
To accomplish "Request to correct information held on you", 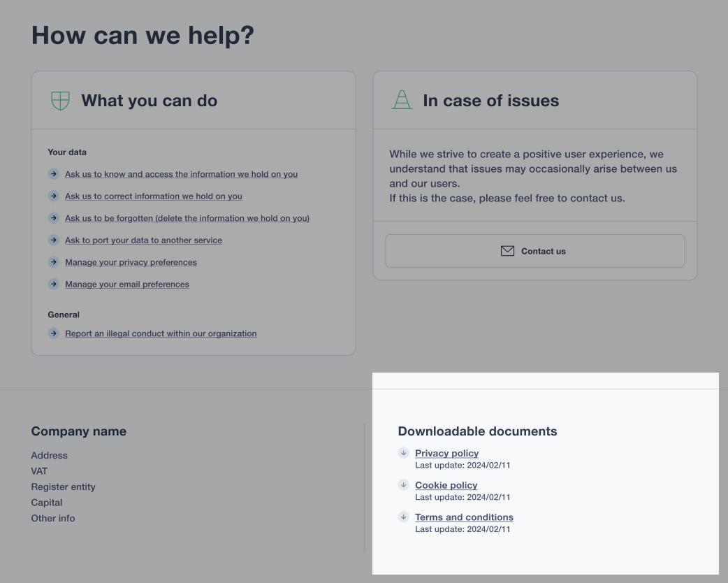I will pos(153,196).
